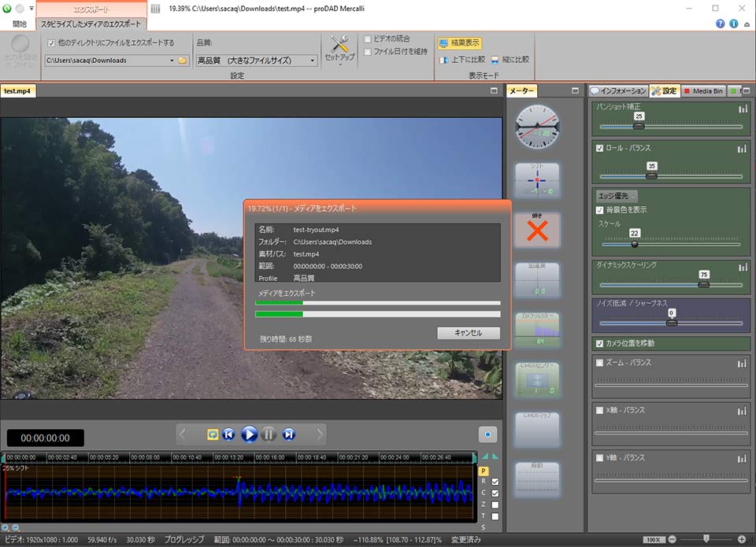Viewport: 756px width, 547px height.
Task: Click the folder browse icon beside export path
Action: point(183,61)
